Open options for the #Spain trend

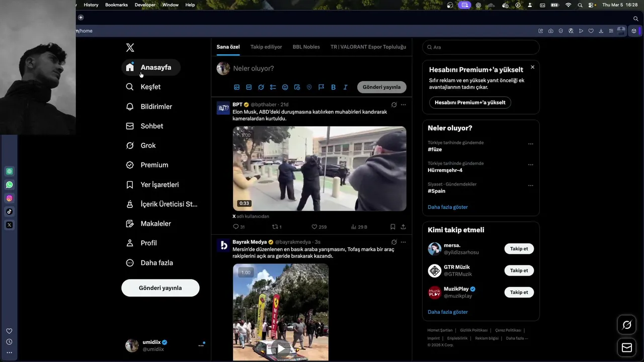tap(530, 186)
